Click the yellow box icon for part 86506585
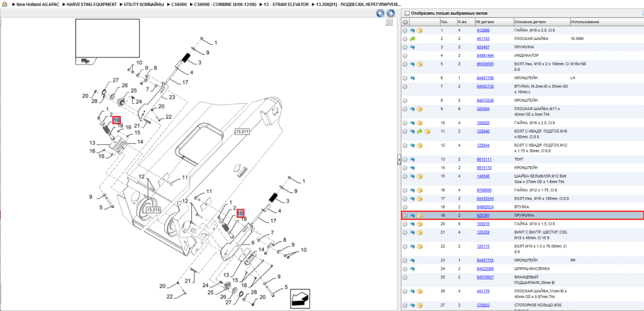The height and width of the screenshot is (311, 644). point(420,64)
